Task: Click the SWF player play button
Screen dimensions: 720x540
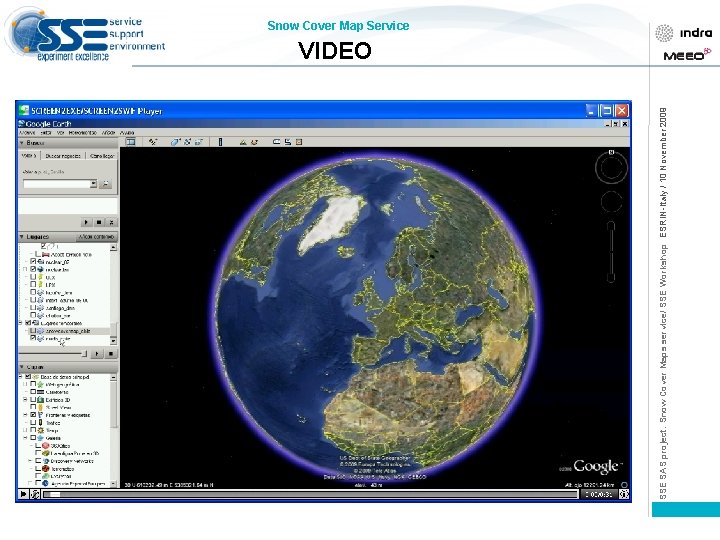Action: pyautogui.click(x=23, y=494)
